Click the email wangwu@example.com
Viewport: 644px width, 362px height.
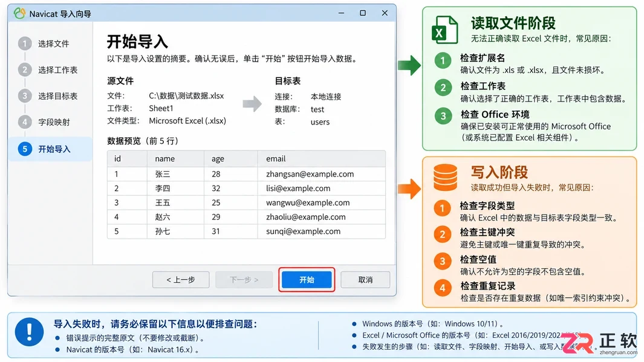point(308,202)
